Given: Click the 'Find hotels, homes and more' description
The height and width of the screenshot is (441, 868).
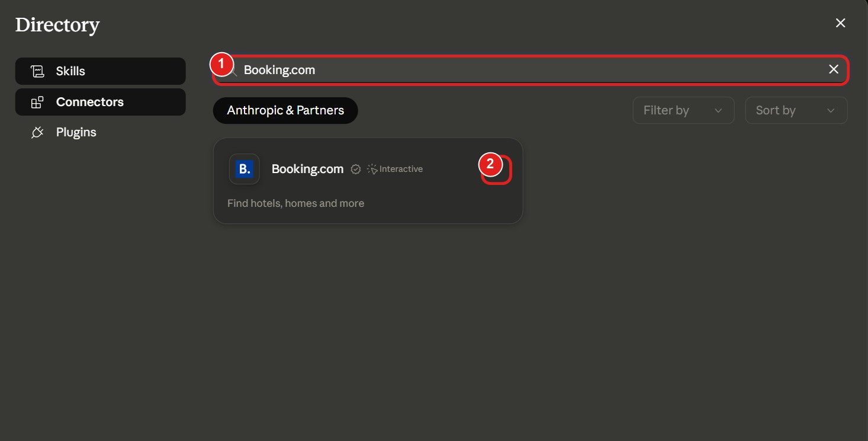Looking at the screenshot, I should (x=295, y=203).
